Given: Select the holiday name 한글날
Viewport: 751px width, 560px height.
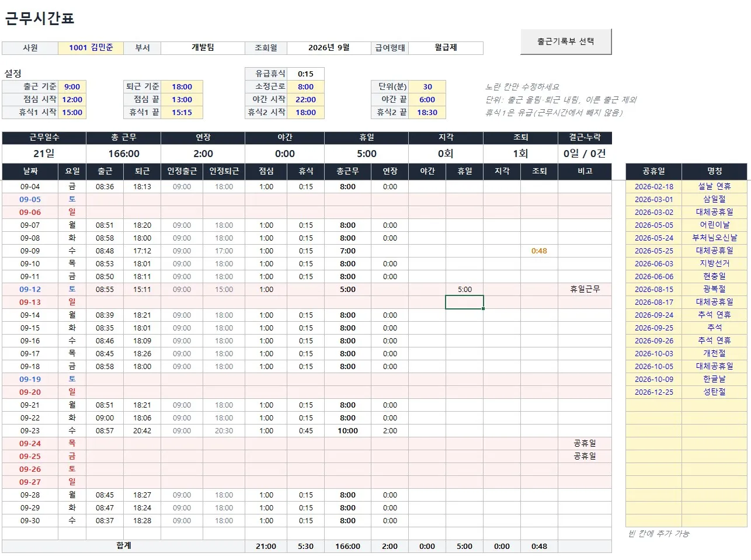Looking at the screenshot, I should pyautogui.click(x=715, y=380).
